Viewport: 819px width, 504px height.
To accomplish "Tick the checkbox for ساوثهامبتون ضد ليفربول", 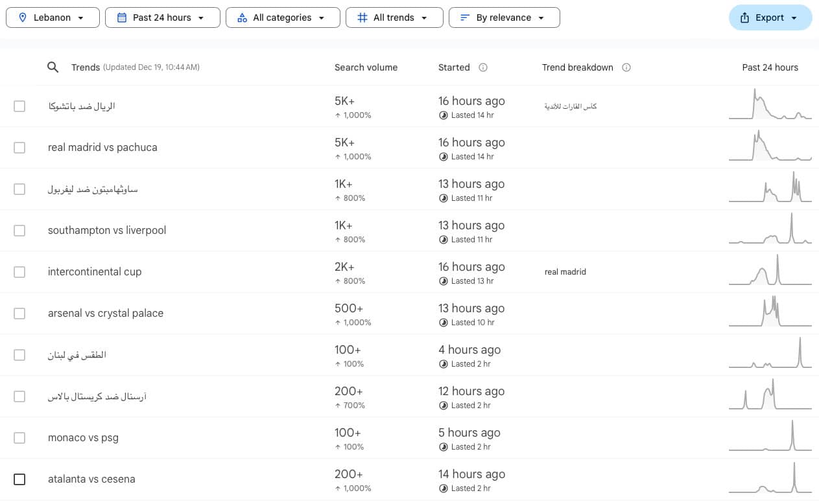I will 19,189.
